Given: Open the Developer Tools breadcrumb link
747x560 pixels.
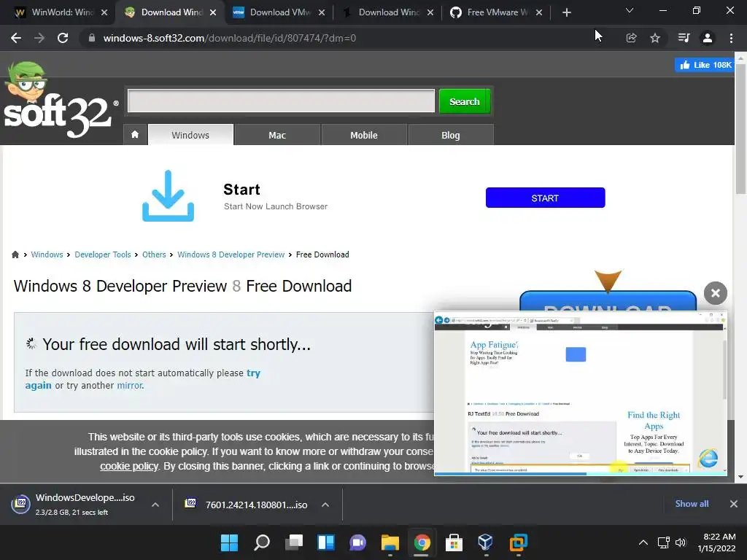Looking at the screenshot, I should pos(102,254).
